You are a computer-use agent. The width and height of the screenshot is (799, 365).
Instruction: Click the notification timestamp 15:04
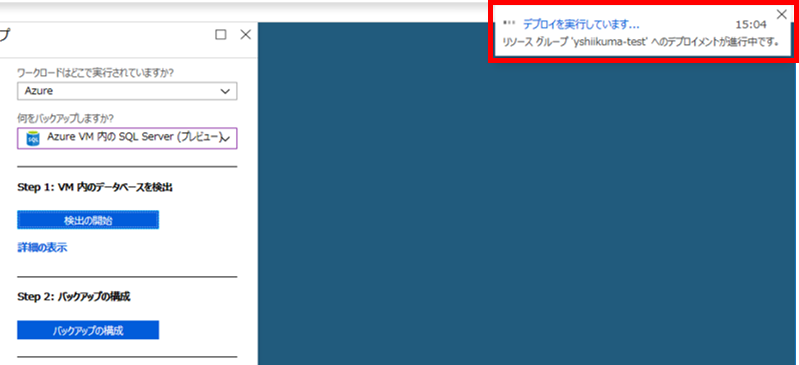coord(751,25)
